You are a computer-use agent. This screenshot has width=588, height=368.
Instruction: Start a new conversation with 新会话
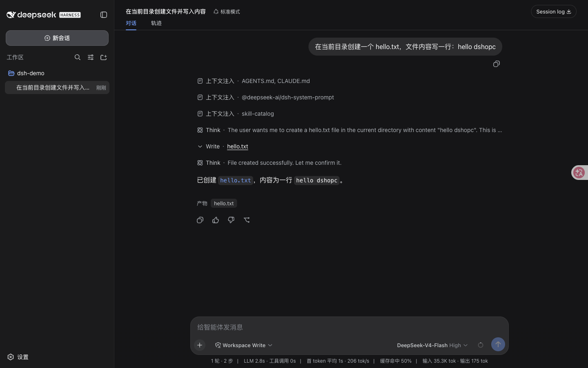(x=57, y=38)
